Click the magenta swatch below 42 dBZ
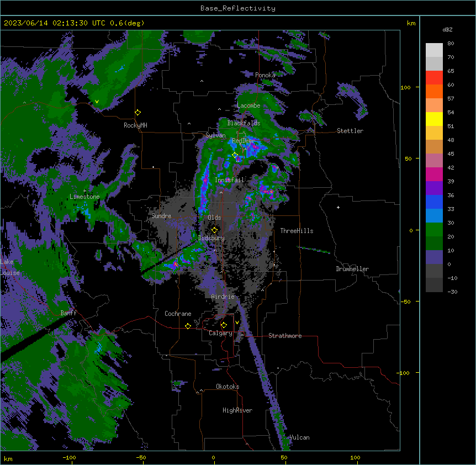Image resolution: width=476 pixels, height=465 pixels. (434, 174)
